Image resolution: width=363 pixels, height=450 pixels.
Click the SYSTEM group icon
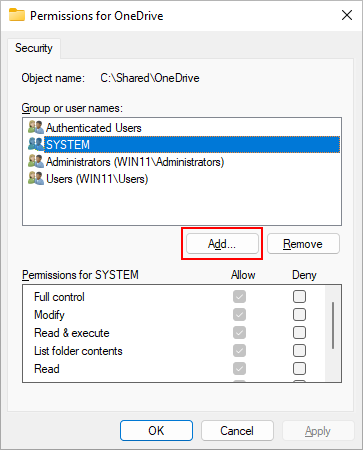coord(36,144)
